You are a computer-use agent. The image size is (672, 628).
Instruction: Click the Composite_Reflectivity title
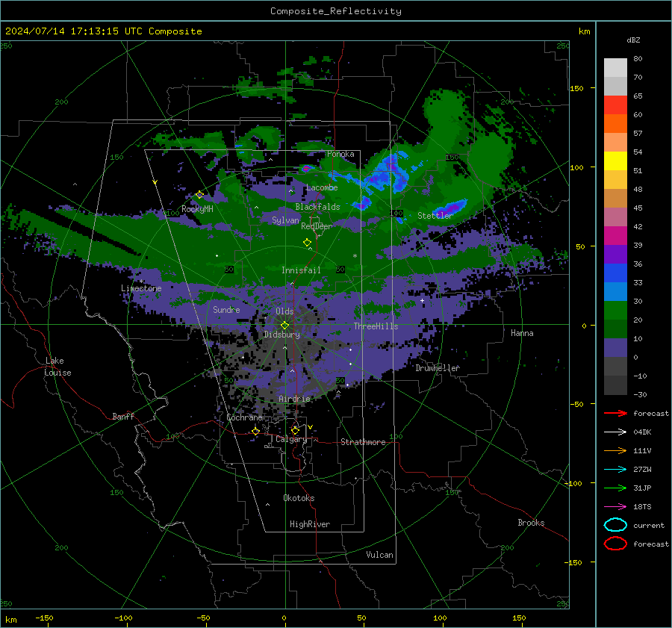click(336, 11)
